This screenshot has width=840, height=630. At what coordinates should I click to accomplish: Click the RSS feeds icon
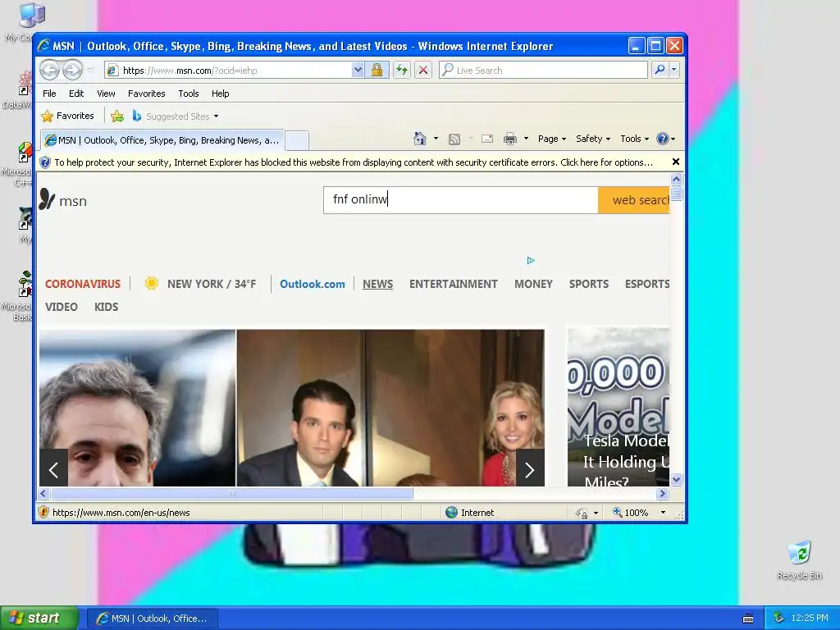(x=454, y=139)
